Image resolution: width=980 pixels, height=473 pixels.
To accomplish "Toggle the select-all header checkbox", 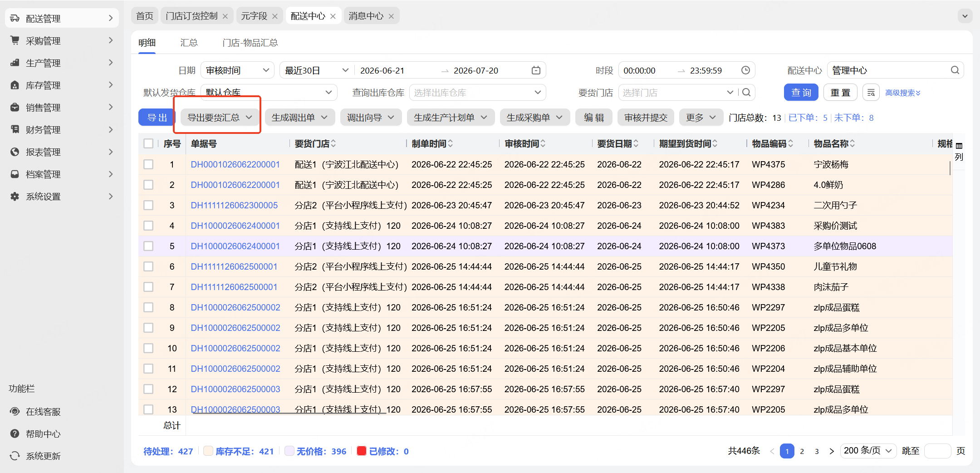I will 148,144.
